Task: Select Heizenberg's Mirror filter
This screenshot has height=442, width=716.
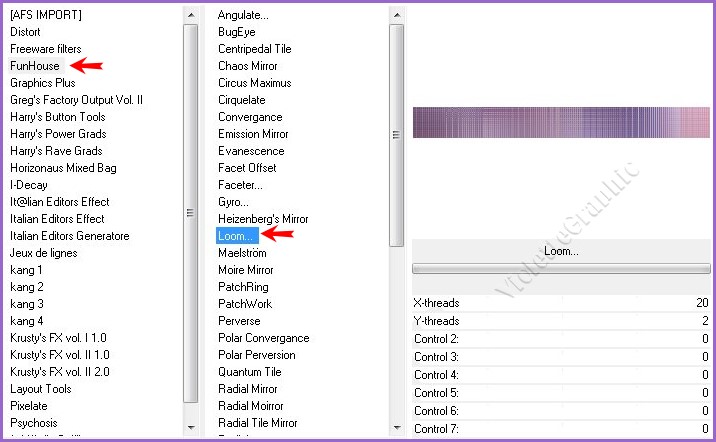Action: pyautogui.click(x=263, y=219)
